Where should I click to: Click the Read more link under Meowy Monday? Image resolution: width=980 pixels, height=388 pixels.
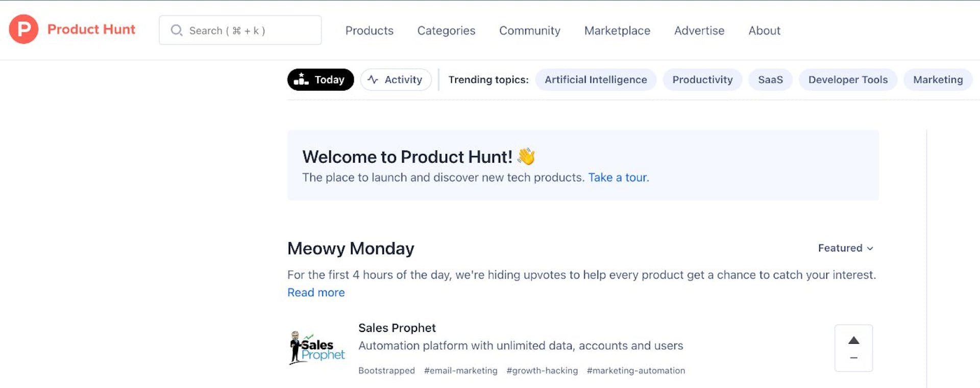(x=315, y=292)
